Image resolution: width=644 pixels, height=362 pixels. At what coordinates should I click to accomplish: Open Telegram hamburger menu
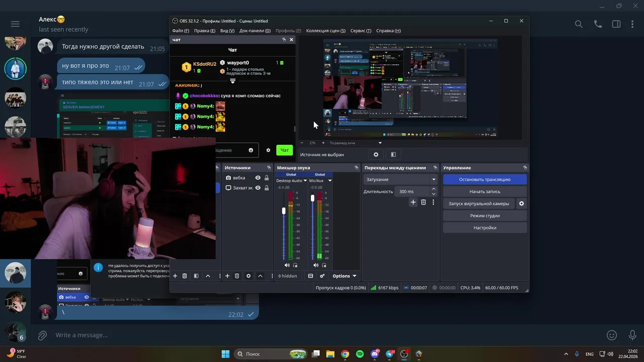tap(15, 24)
